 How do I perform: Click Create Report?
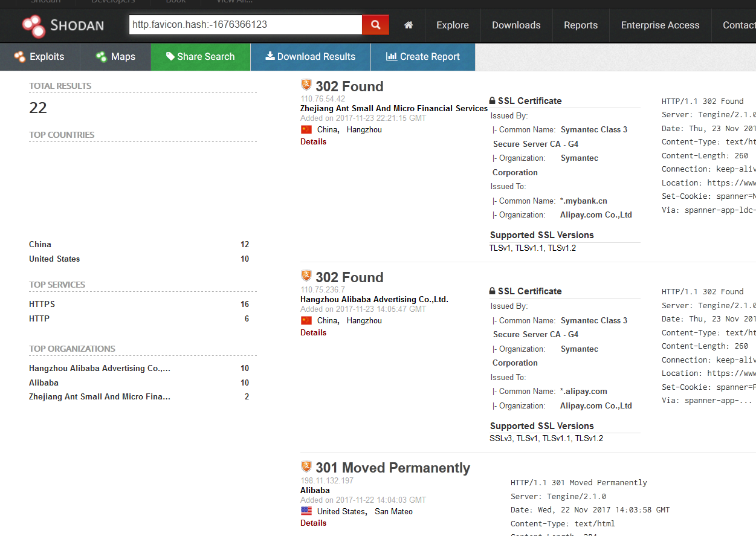pos(423,57)
